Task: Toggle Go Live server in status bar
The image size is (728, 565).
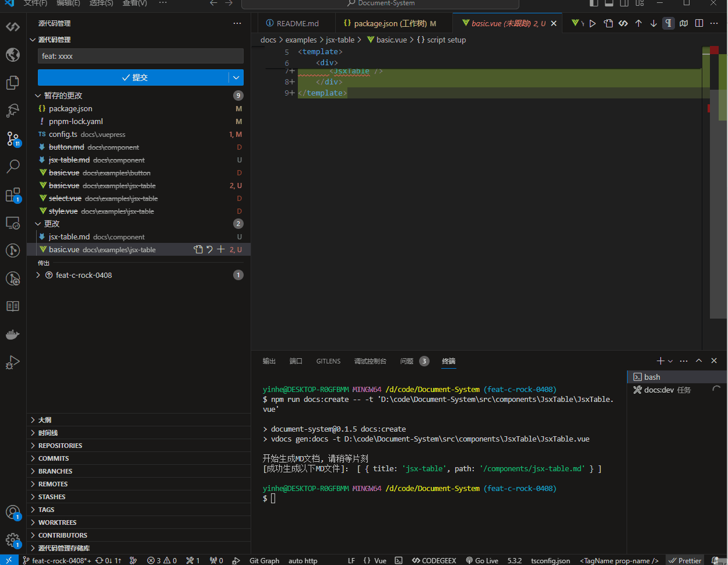Action: 482,560
